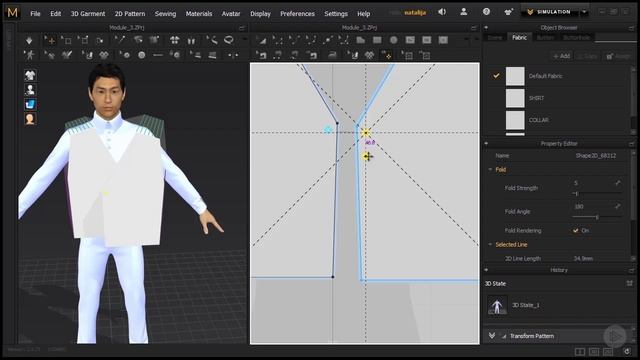Screen dimensions: 640x360
Task: Click the avatar head icon in 3D view
Action: click(30, 119)
